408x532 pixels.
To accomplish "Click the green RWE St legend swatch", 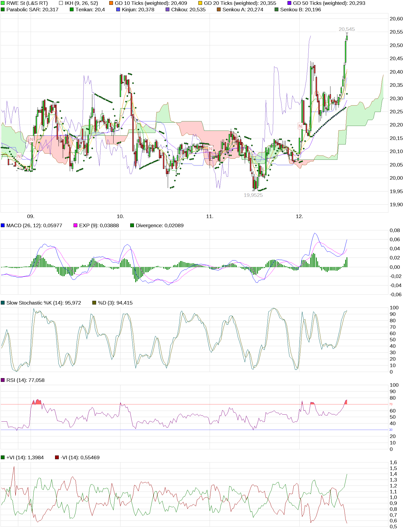I will pos(3,3).
